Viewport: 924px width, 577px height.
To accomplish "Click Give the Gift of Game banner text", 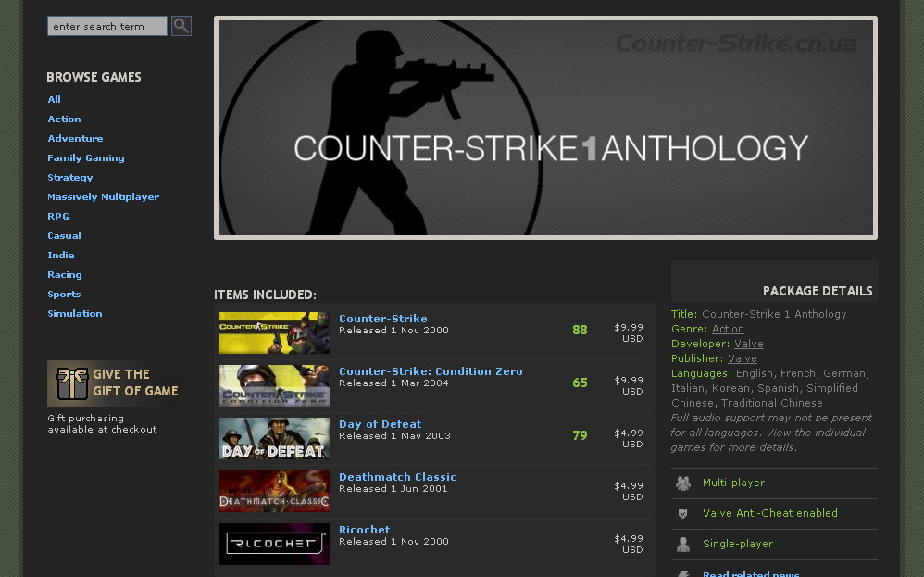I will [x=135, y=383].
